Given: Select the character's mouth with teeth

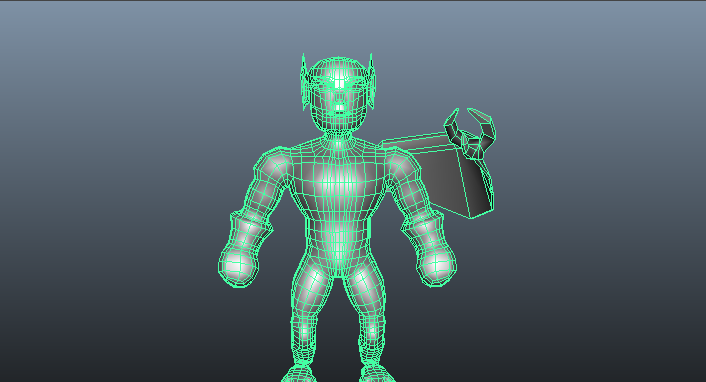Looking at the screenshot, I should 339,108.
